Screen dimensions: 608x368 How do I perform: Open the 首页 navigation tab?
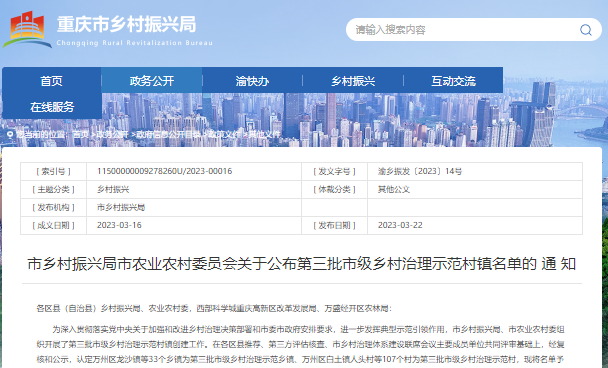pyautogui.click(x=52, y=81)
